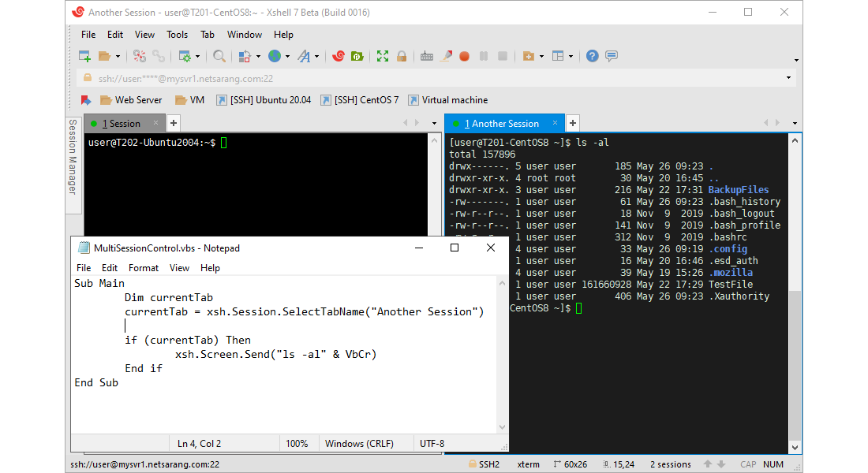Viewport: 868px width, 473px height.
Task: Launch the red swirl Xshell-companion icon
Action: [339, 56]
